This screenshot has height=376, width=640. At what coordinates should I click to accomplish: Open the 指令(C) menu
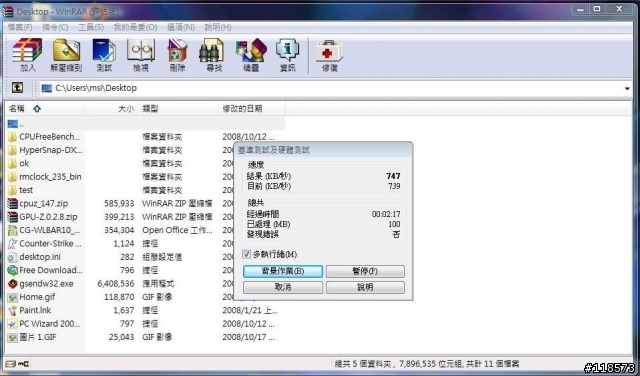tap(55, 27)
